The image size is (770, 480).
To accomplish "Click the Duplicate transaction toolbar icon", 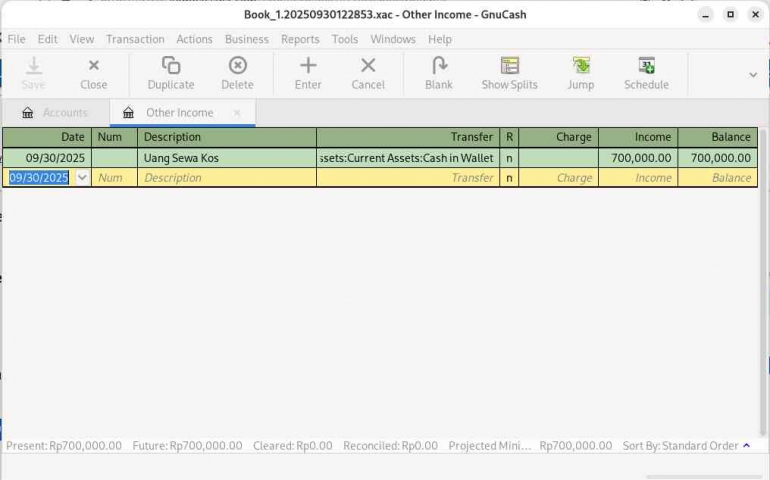I will point(170,66).
